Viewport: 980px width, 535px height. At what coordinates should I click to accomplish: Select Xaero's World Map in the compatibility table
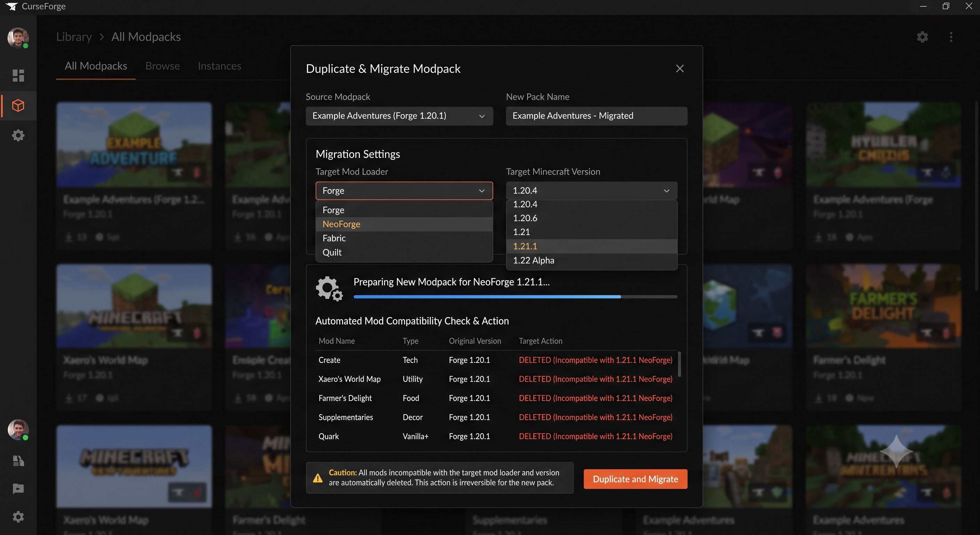click(350, 379)
